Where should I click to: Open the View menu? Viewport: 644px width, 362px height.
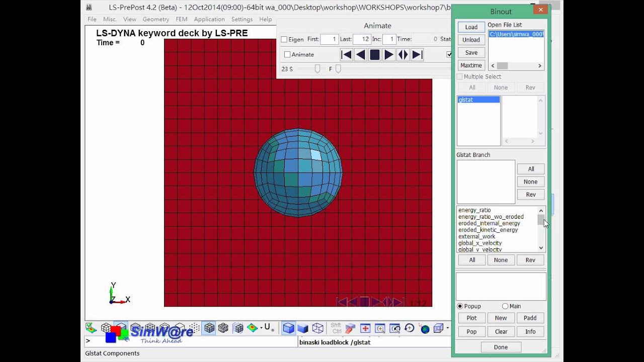(130, 19)
